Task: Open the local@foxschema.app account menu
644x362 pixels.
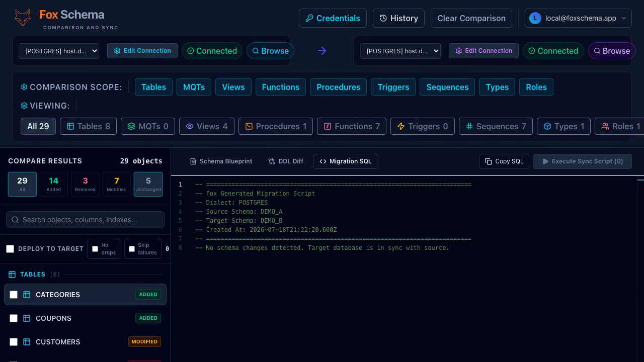Action: point(578,18)
